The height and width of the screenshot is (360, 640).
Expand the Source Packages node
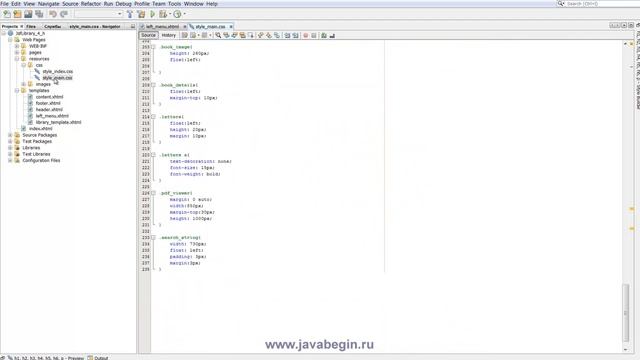pyautogui.click(x=10, y=135)
